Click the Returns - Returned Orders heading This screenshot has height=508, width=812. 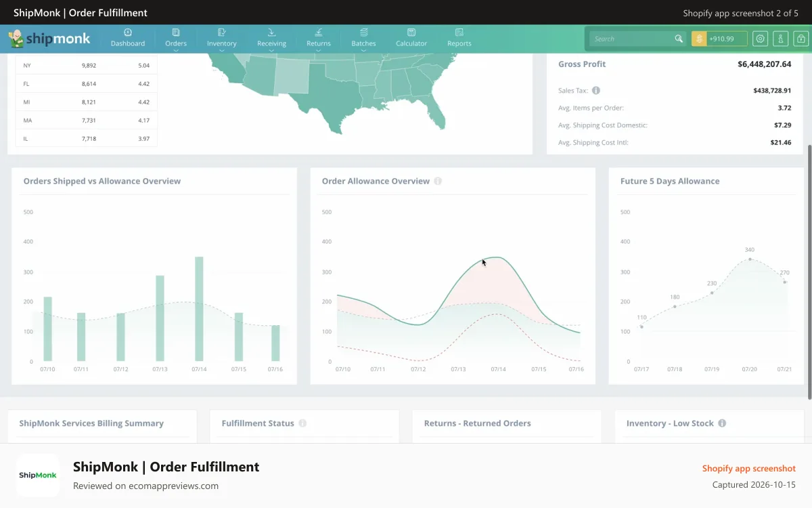click(x=478, y=423)
